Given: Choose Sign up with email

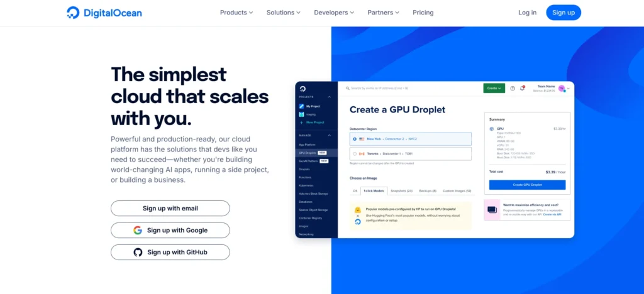Looking at the screenshot, I should click(170, 209).
